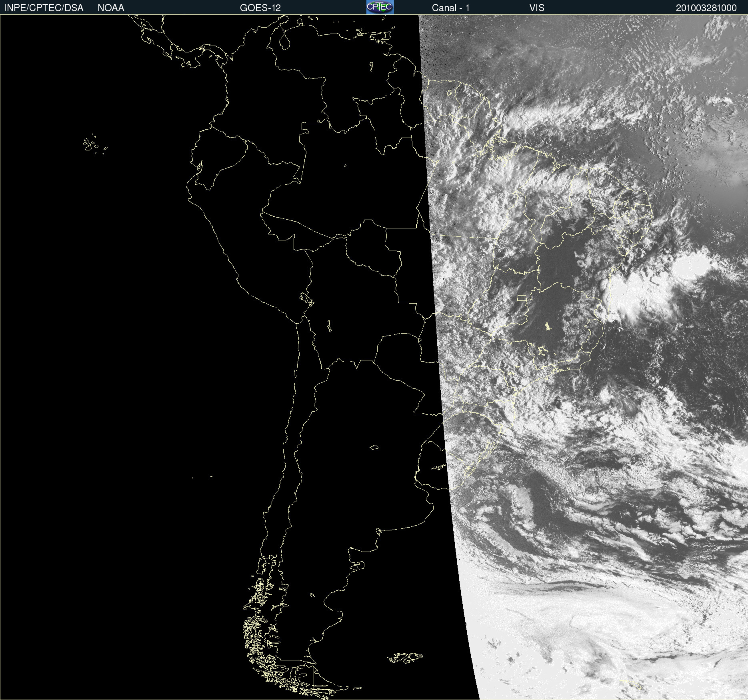Click the INPE/CPTEC/DSA header text
The width and height of the screenshot is (748, 700).
pyautogui.click(x=44, y=8)
